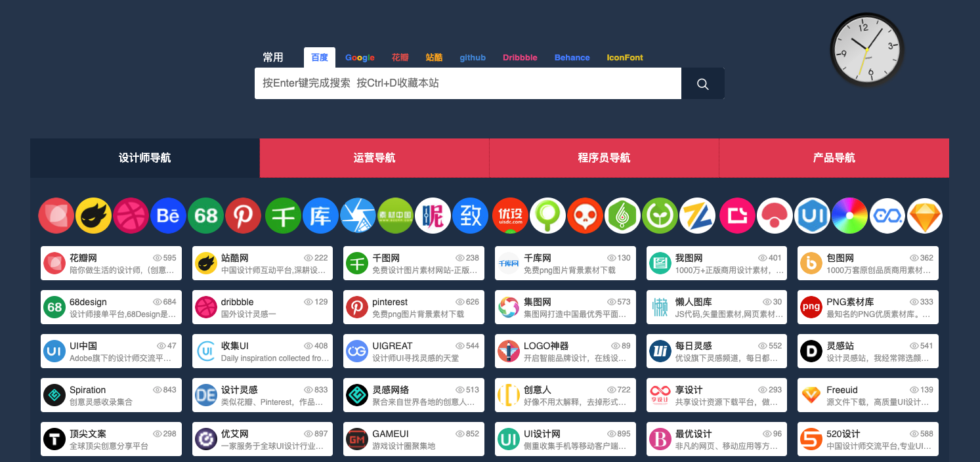
Task: Open the 68design site card
Action: 111,307
